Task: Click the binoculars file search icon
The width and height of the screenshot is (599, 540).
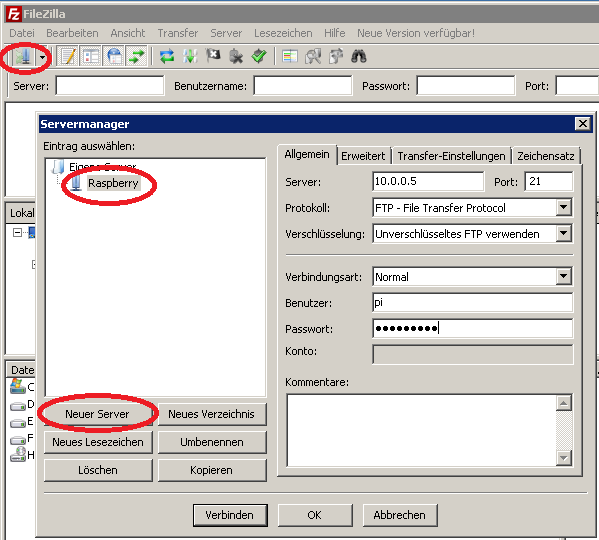Action: (359, 57)
